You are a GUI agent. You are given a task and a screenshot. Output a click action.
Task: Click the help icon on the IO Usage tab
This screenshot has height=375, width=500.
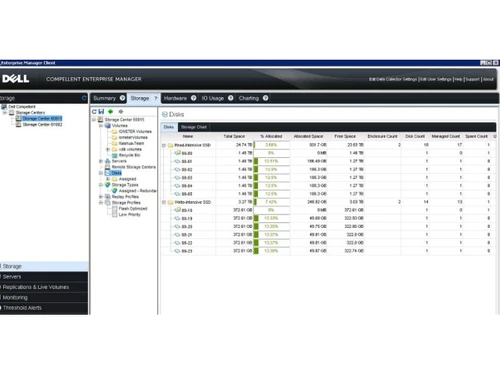click(x=230, y=98)
